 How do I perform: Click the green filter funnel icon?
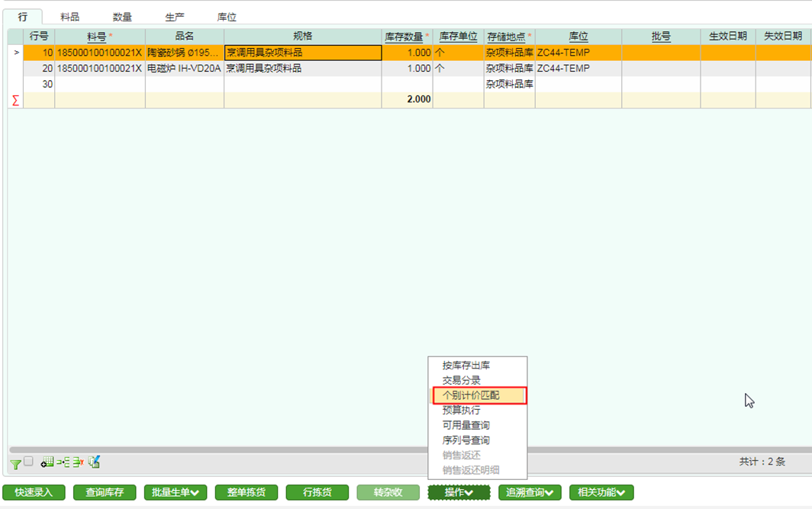(14, 463)
